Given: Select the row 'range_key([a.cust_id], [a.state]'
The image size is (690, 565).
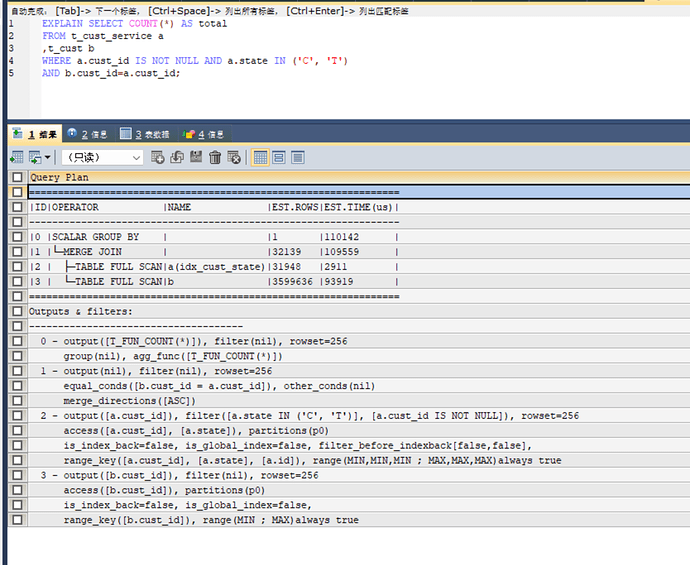Looking at the screenshot, I should (x=359, y=460).
